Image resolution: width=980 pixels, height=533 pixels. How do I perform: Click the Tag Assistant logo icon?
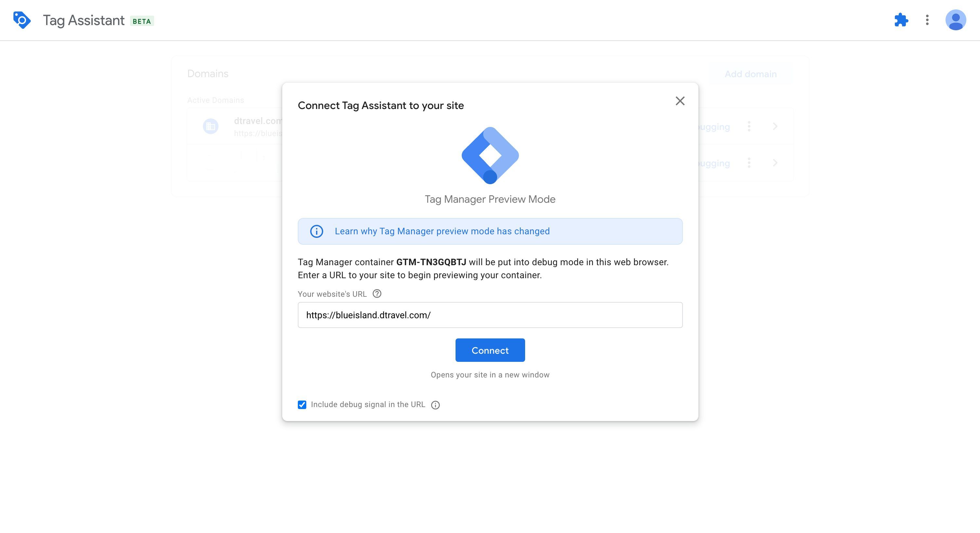coord(22,20)
